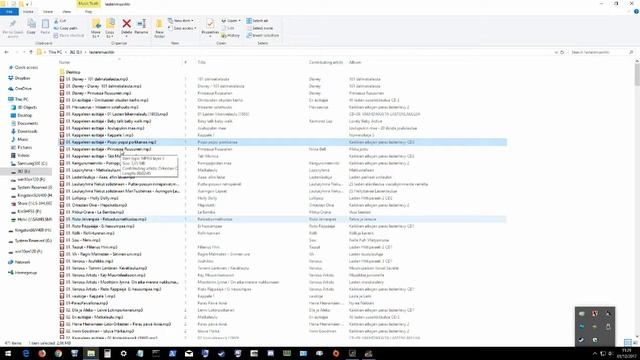Open OneDrive in the navigation pane
This screenshot has height=360, width=640.
click(x=20, y=89)
